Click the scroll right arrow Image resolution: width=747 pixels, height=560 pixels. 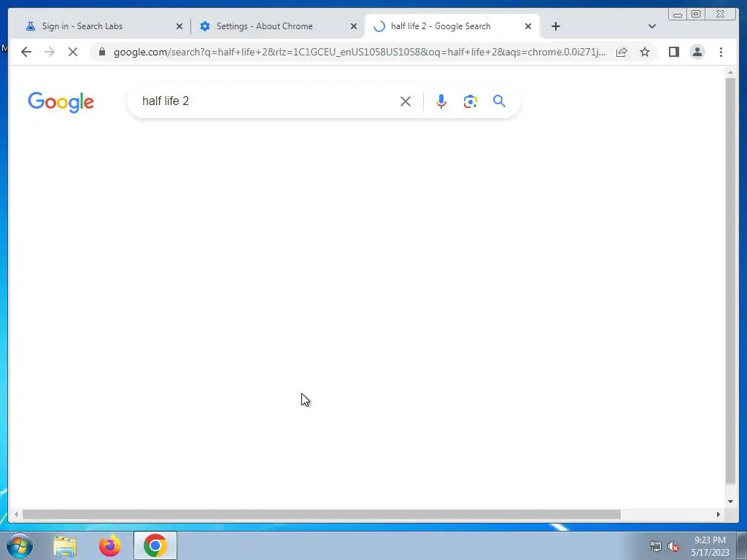(x=719, y=514)
